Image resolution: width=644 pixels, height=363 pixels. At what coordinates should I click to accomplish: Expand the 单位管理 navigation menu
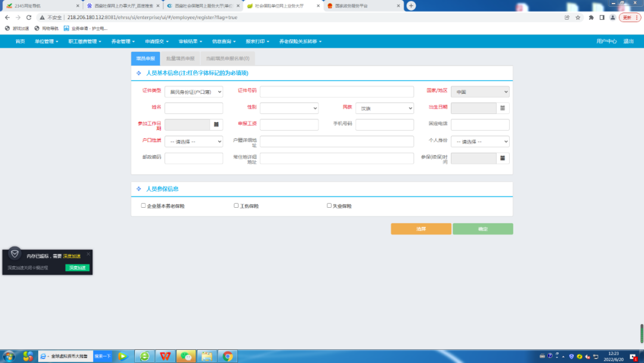[x=47, y=42]
